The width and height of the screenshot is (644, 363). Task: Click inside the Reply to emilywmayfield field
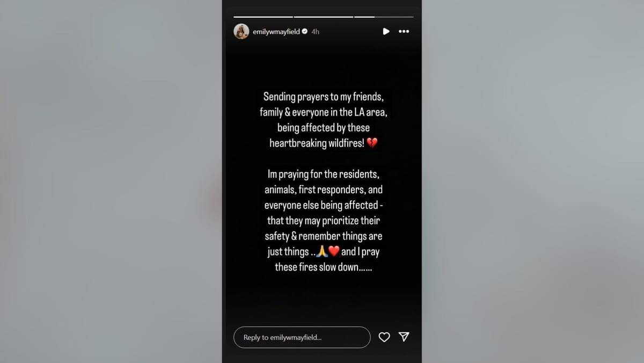[x=302, y=337]
